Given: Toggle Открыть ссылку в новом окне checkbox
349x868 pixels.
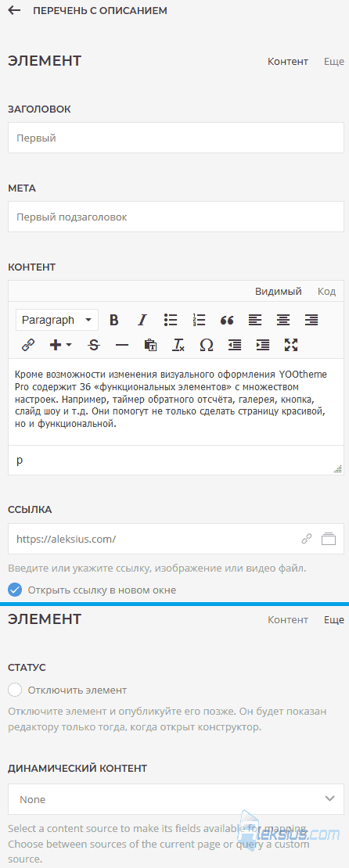Looking at the screenshot, I should point(16,590).
